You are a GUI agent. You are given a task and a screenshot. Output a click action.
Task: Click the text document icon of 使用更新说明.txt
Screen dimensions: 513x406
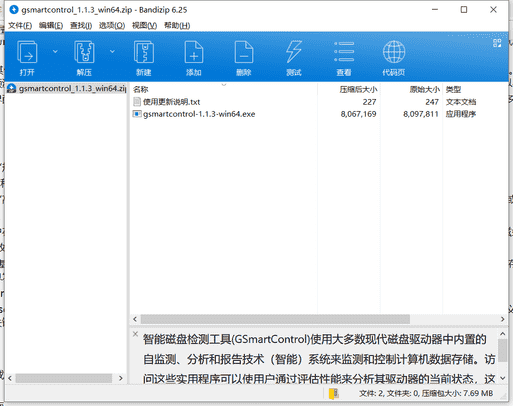coord(137,101)
